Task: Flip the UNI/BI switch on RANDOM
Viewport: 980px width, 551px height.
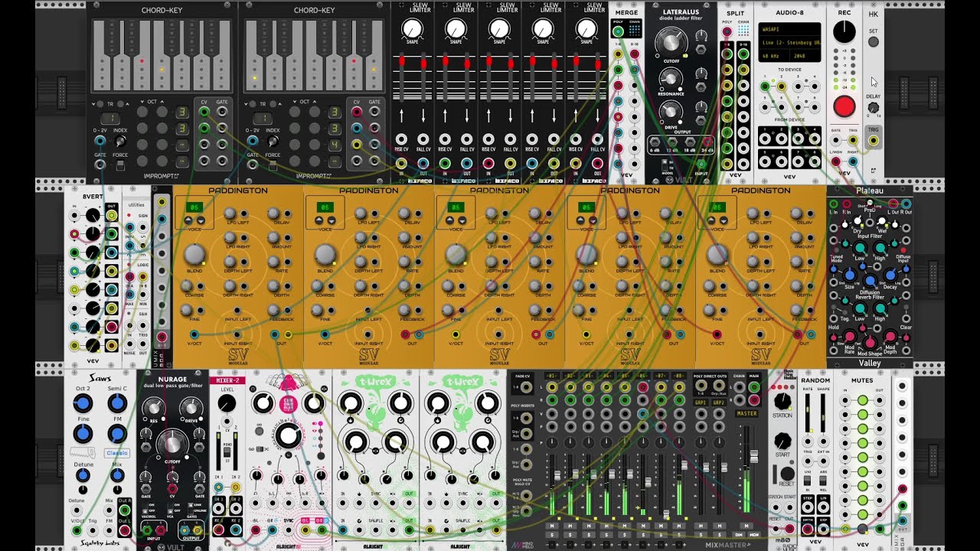Action: 807,481
